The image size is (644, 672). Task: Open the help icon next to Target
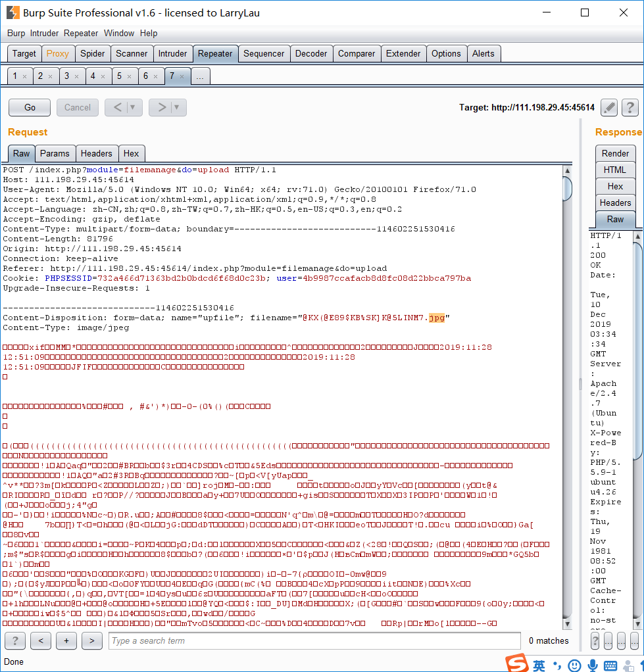click(630, 108)
